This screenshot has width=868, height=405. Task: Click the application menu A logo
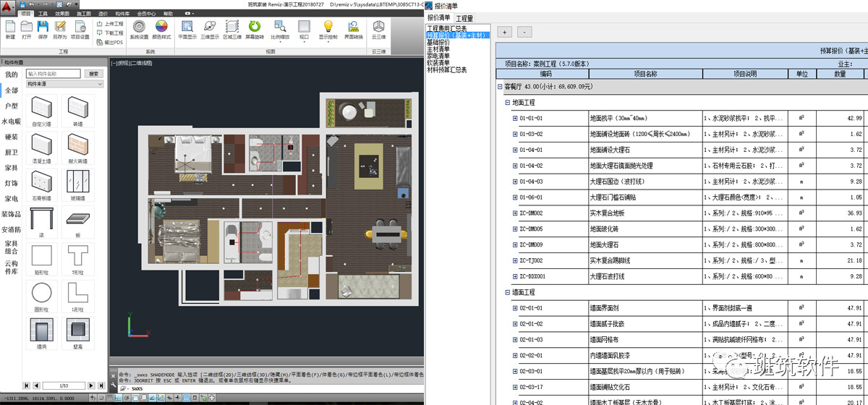[x=8, y=7]
